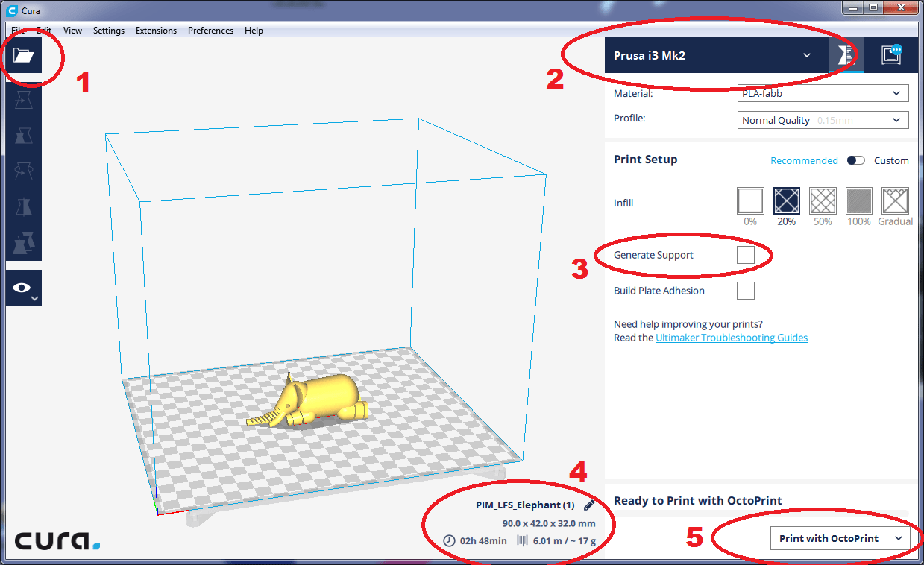Click the 90.0 x 42.0 x 32.0 mm dimensions
The height and width of the screenshot is (565, 924).
pos(549,523)
